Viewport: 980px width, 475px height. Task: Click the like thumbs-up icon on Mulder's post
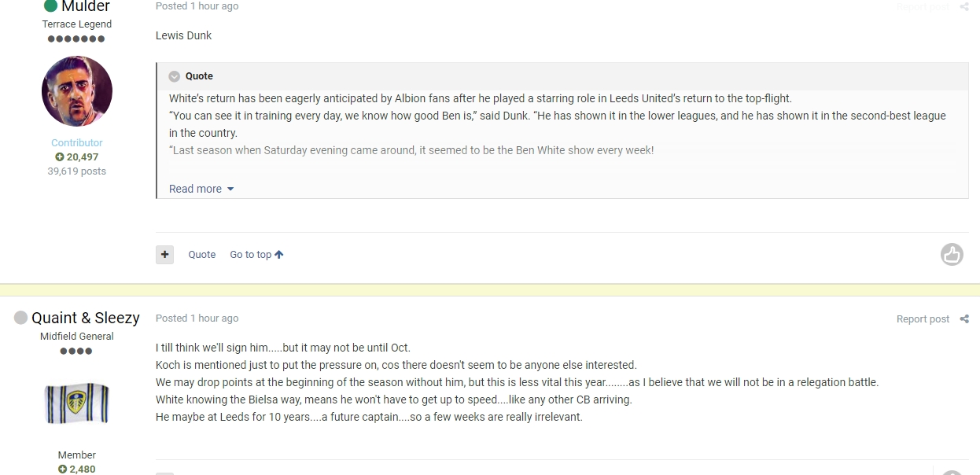[x=952, y=254]
